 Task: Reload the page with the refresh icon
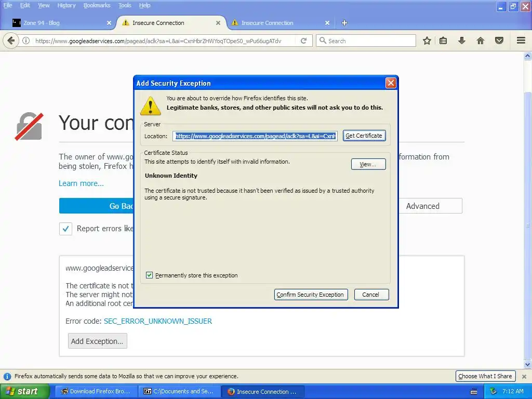tap(303, 41)
